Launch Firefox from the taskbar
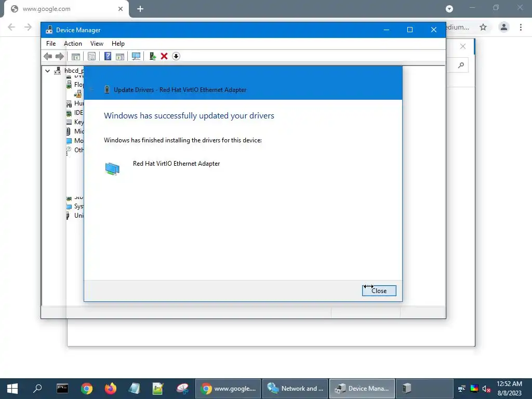The height and width of the screenshot is (399, 532). coord(111,389)
